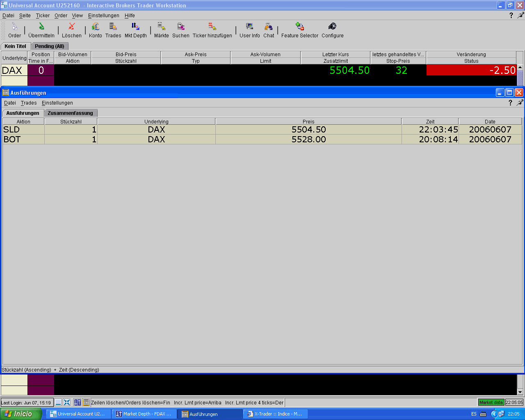This screenshot has width=525, height=420.
Task: Click the Order toolbar icon
Action: tap(14, 30)
